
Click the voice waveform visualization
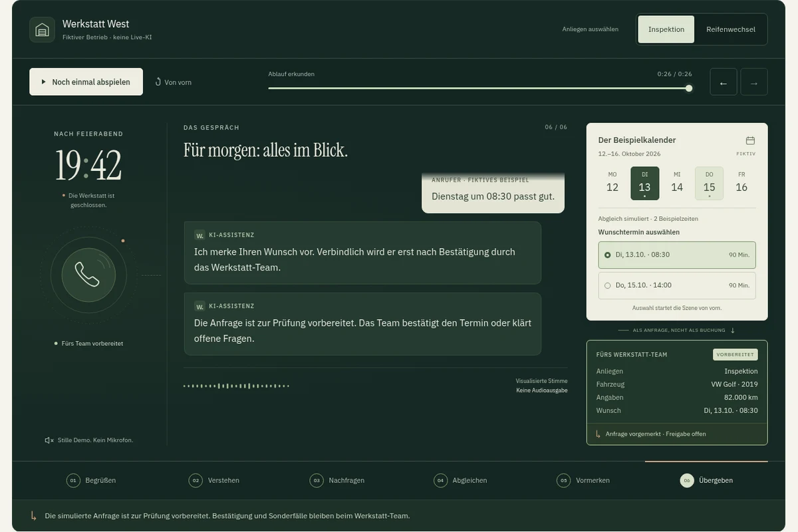[236, 386]
